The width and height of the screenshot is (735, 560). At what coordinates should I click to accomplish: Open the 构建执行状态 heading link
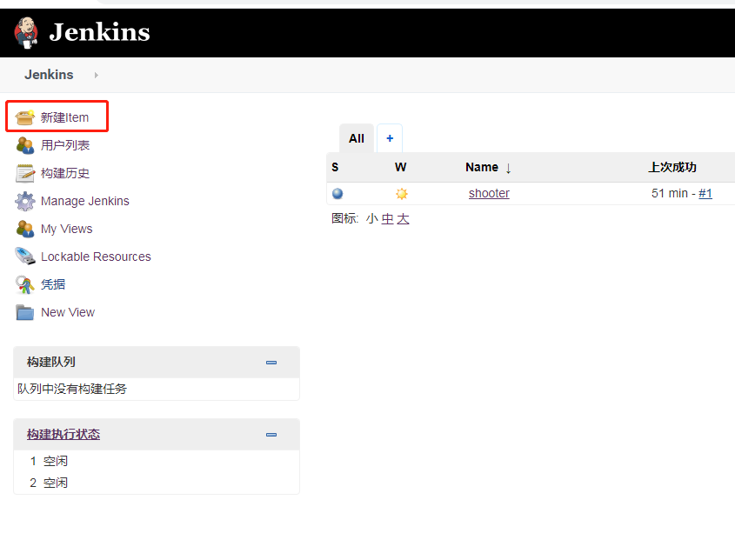63,435
